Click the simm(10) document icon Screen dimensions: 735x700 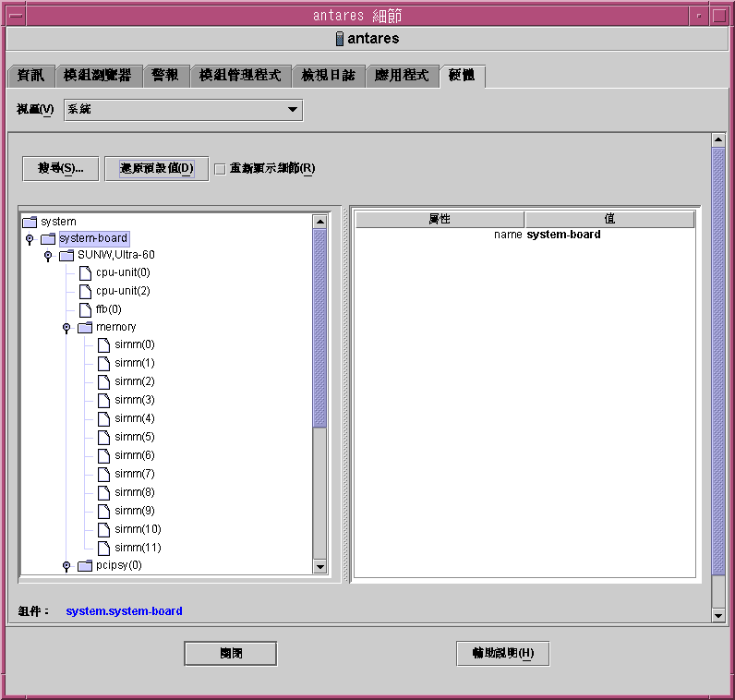click(103, 529)
